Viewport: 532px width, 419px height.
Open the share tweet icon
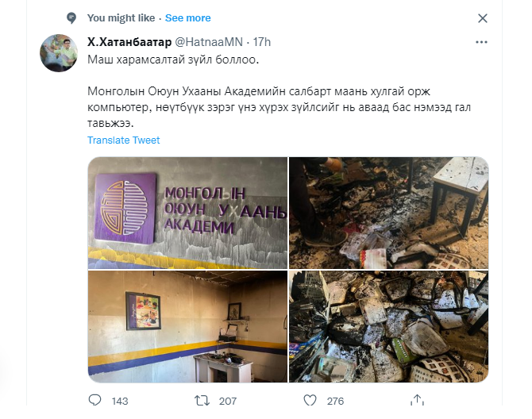(417, 400)
